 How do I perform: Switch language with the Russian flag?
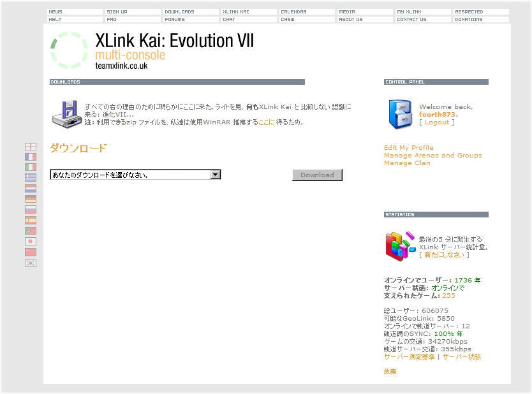(31, 210)
